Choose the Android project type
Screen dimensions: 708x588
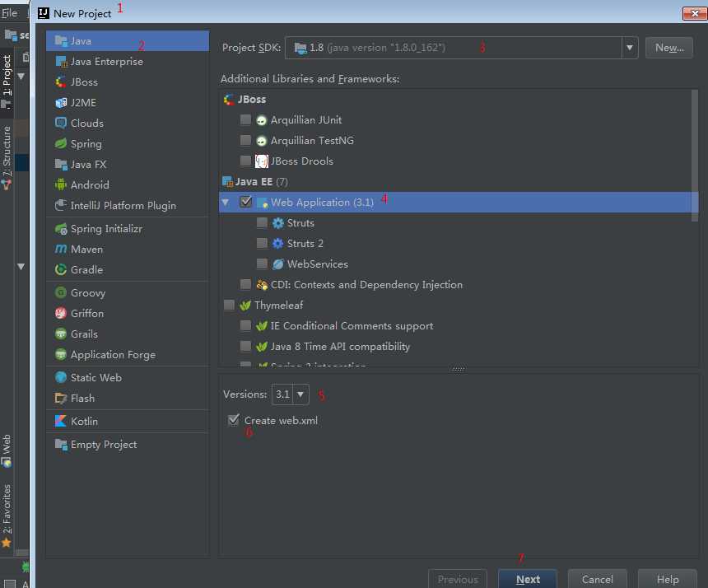128,184
